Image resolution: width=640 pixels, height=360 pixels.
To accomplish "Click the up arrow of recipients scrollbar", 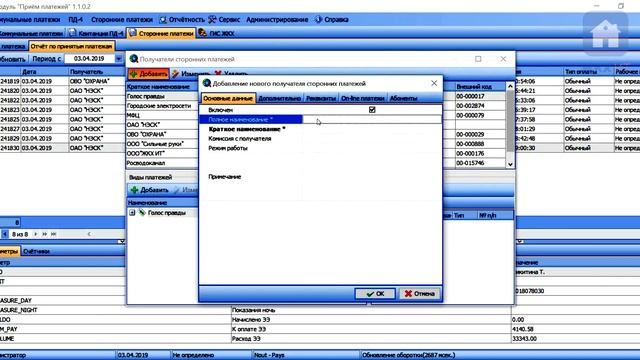I will click(510, 87).
